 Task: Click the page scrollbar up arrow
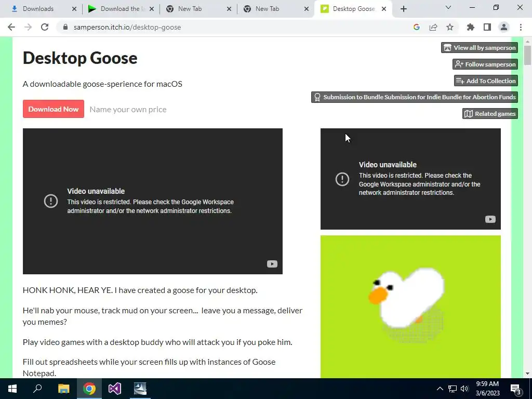pos(527,42)
